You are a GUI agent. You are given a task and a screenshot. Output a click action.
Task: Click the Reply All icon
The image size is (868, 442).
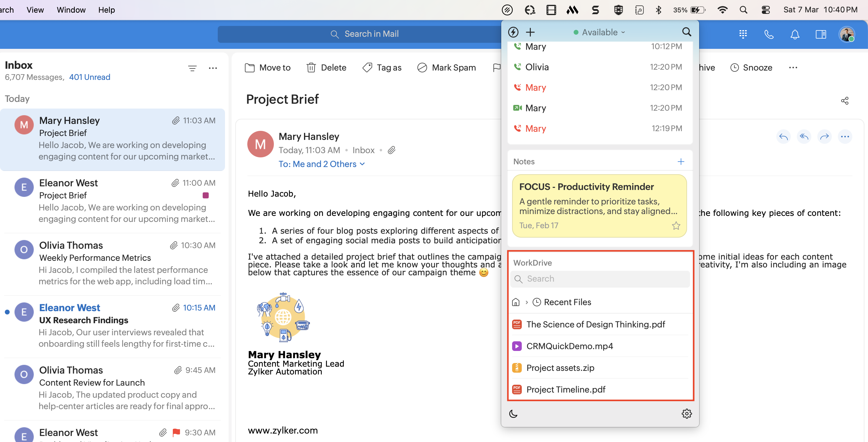pos(804,137)
